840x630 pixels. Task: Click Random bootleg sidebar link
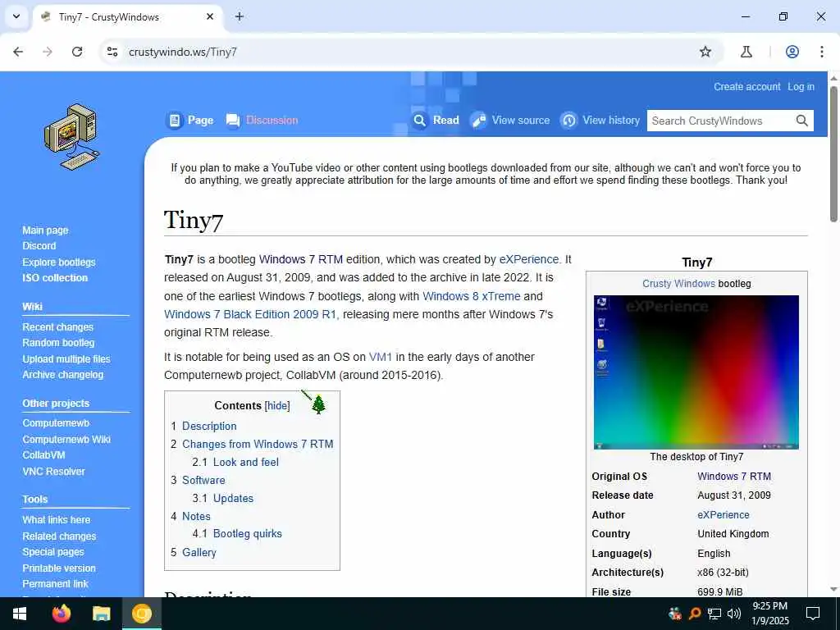[58, 342]
